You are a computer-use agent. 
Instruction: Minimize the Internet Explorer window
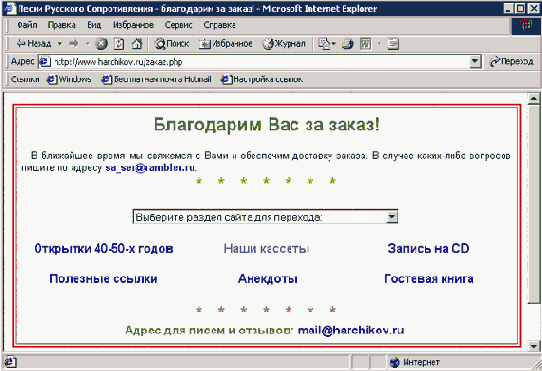tap(508, 8)
